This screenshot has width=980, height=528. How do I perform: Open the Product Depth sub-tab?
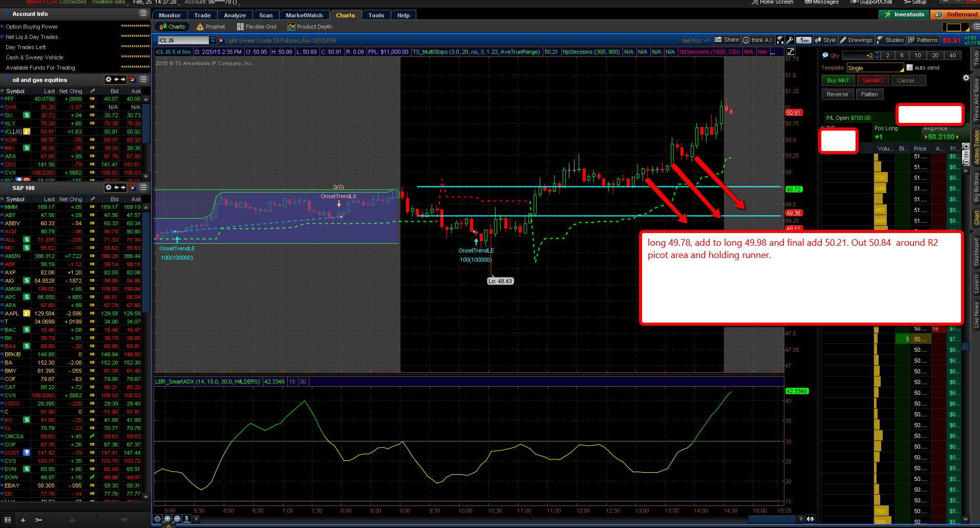(x=310, y=27)
